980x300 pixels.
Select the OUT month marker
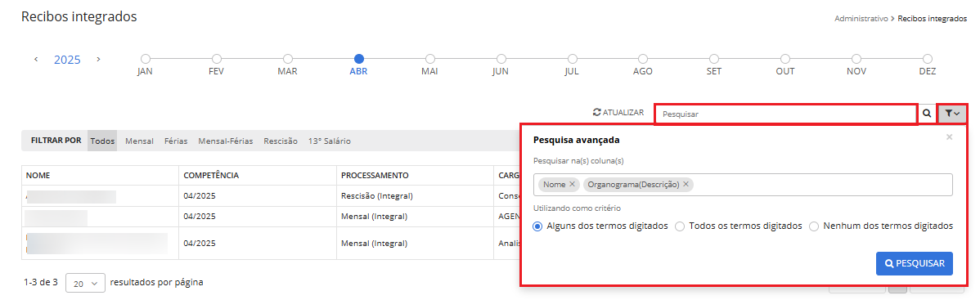[785, 59]
